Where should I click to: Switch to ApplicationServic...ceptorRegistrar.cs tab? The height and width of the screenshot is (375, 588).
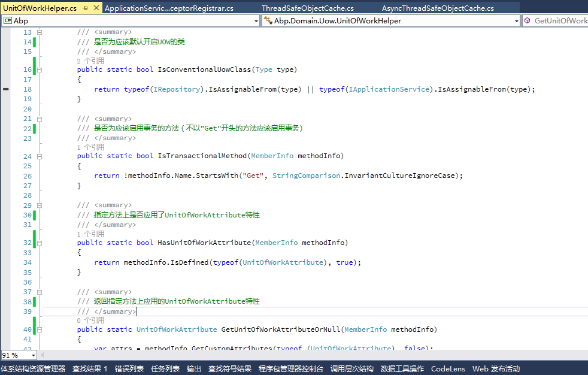coord(169,8)
